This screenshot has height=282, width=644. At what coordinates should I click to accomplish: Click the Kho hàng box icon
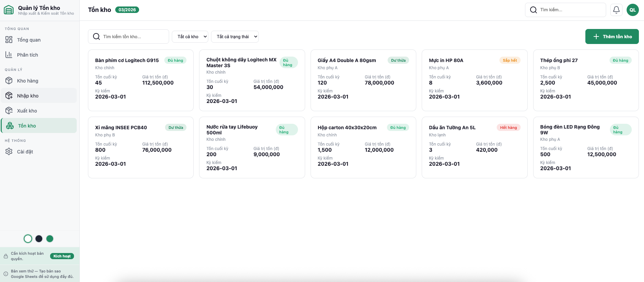click(x=9, y=81)
